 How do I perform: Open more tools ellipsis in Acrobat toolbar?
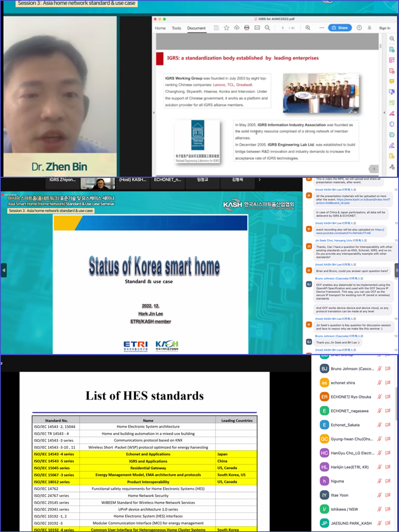(321, 28)
